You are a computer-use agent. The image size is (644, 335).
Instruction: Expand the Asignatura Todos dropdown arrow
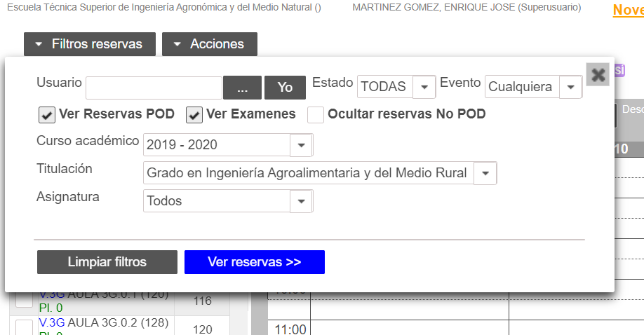click(301, 201)
